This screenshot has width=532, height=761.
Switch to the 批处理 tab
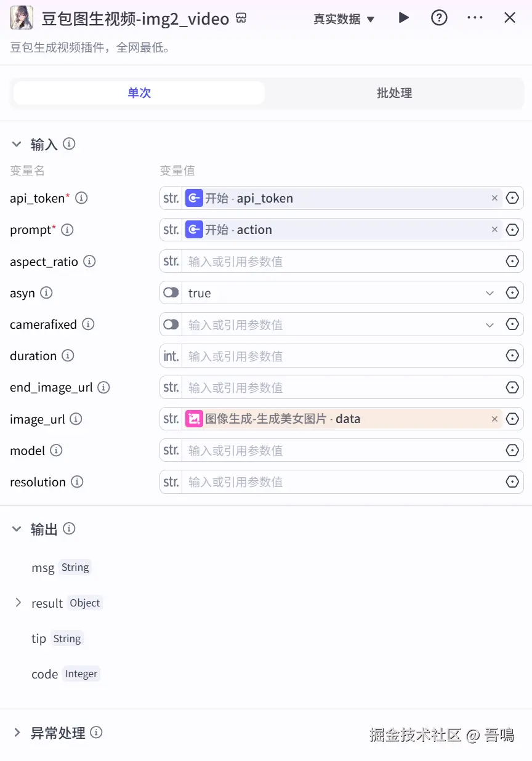(x=394, y=93)
